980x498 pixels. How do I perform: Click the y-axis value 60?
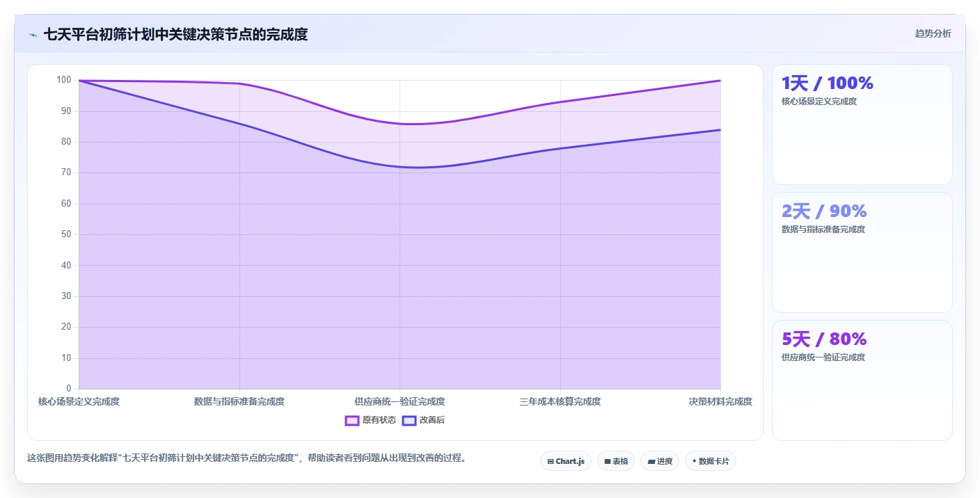pyautogui.click(x=66, y=204)
